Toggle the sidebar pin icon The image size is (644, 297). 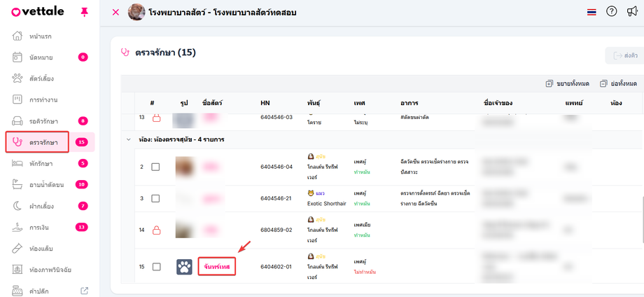click(x=84, y=13)
